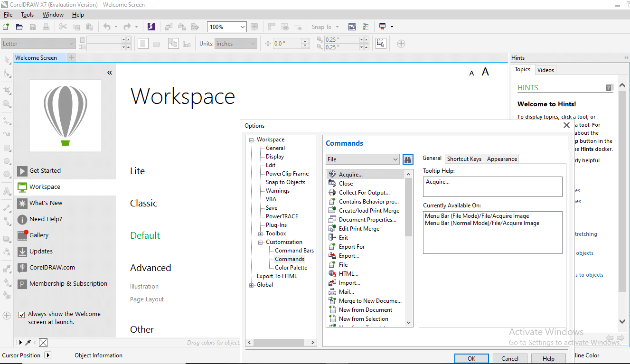
Task: Open the File category dropdown in Commands
Action: [x=395, y=159]
